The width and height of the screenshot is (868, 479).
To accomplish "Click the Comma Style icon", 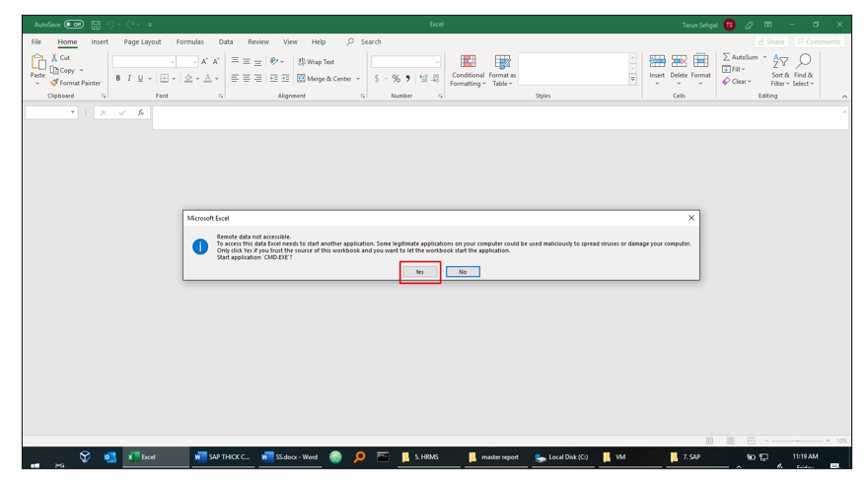I will click(x=408, y=79).
